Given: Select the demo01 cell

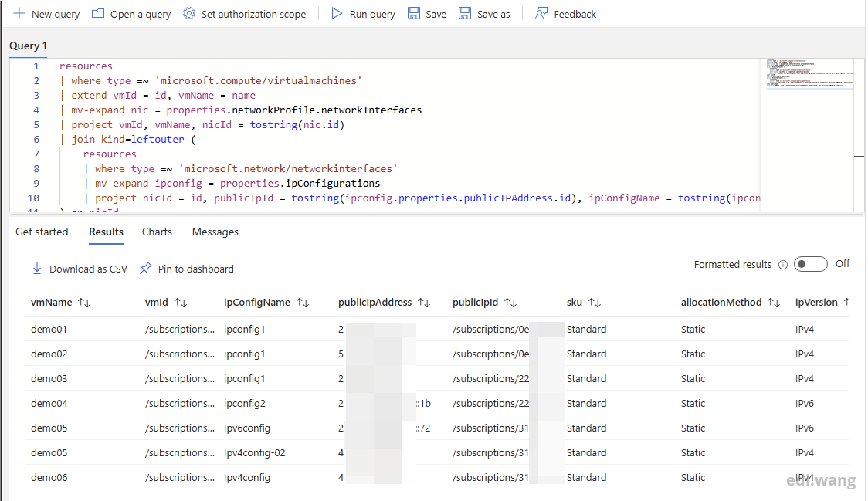Looking at the screenshot, I should point(49,330).
